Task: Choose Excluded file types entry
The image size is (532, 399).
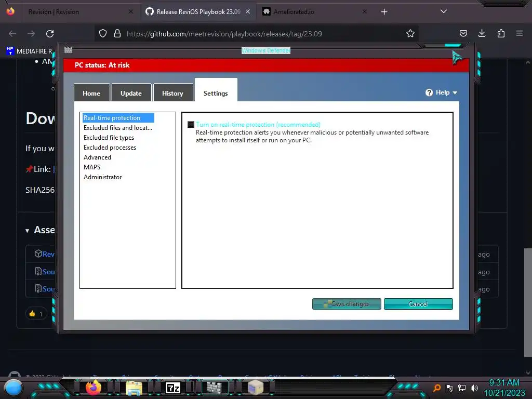Action: 109,137
